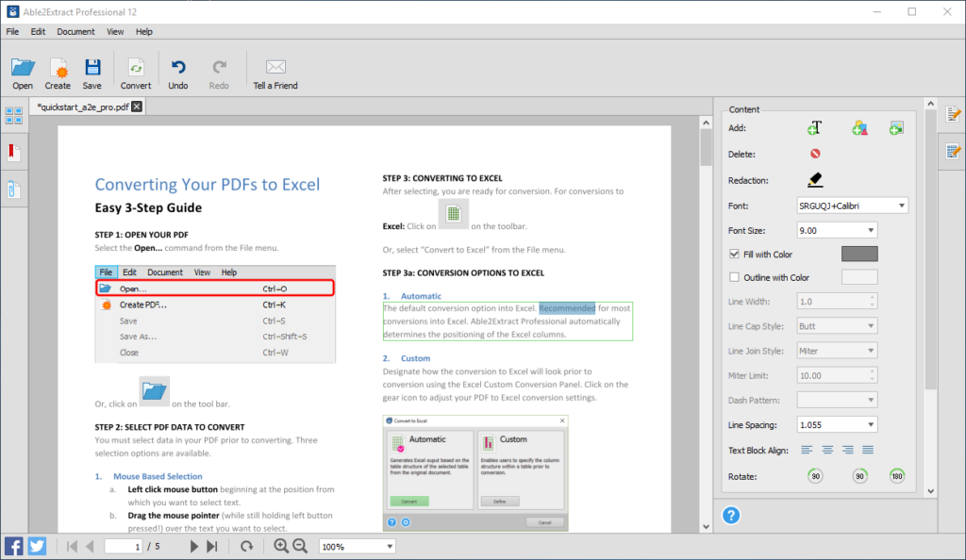Viewport: 966px width, 560px height.
Task: Click the Miter Limit stepper field
Action: coord(837,375)
